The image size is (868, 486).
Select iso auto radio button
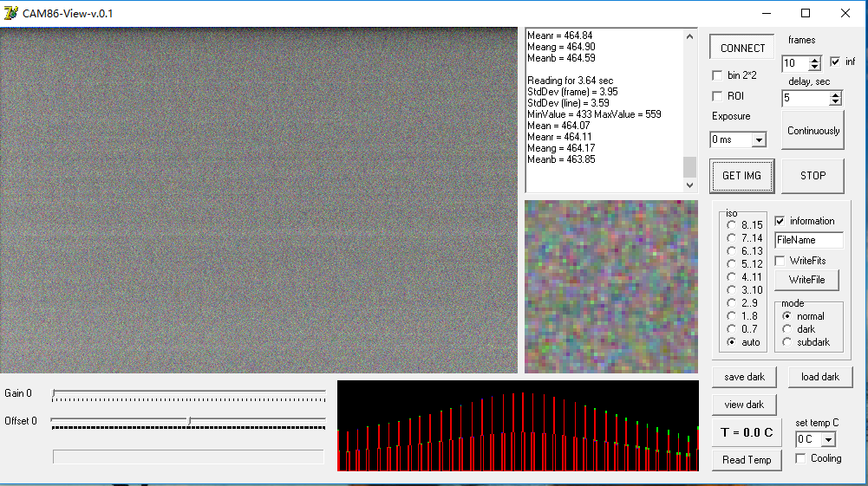(x=731, y=342)
